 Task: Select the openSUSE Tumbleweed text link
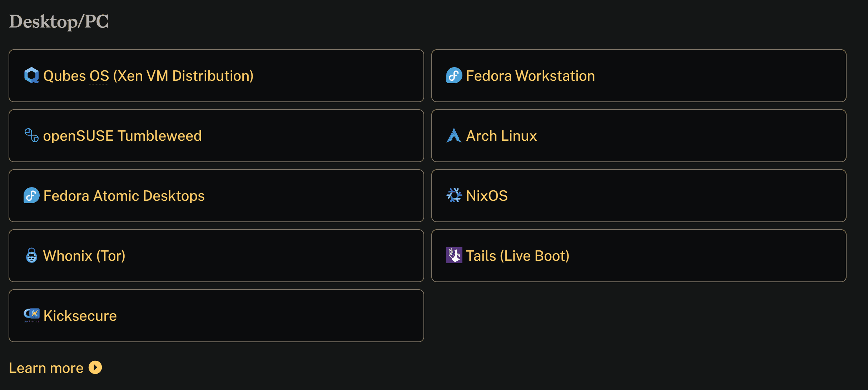[122, 136]
